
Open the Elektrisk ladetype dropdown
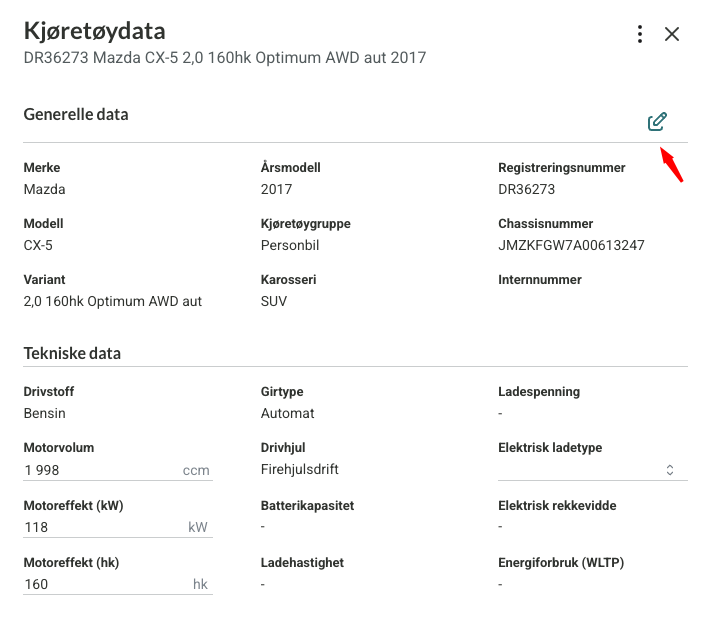(x=593, y=470)
